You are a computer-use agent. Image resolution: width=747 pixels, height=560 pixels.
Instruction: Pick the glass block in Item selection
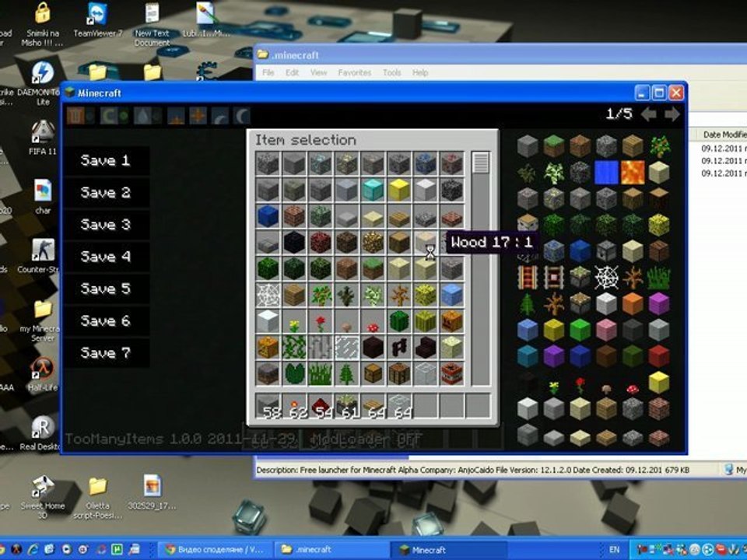[x=425, y=374]
